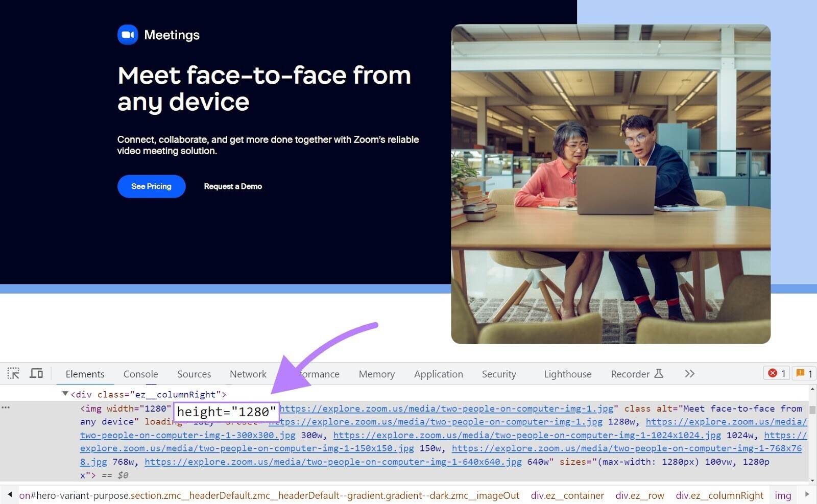817x504 pixels.
Task: Click the Recorder flask preview icon
Action: click(x=659, y=374)
